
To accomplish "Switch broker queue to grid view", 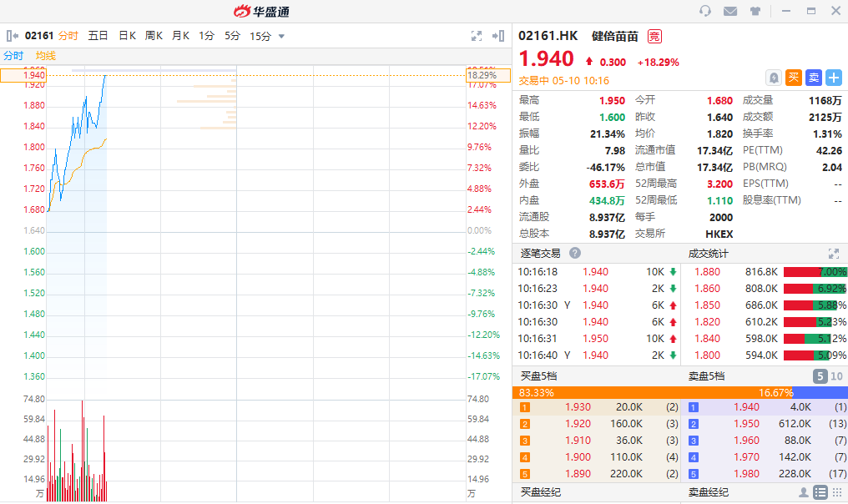I will [836, 492].
